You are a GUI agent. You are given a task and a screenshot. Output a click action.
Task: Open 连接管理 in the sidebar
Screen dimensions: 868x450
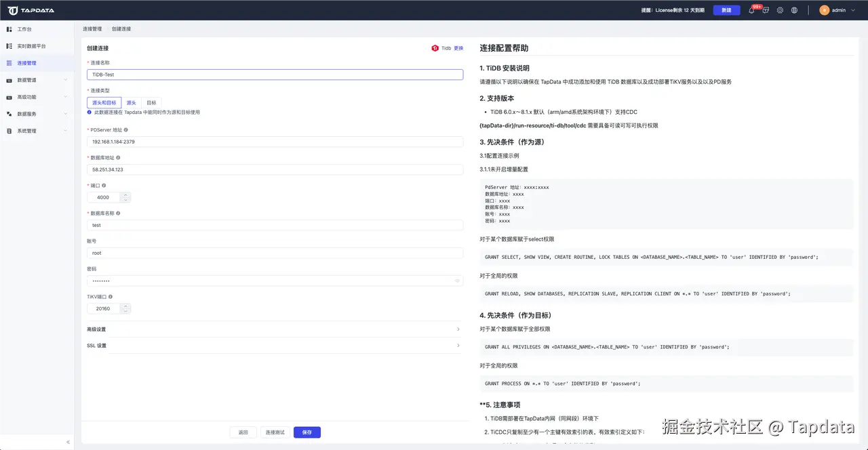point(37,63)
